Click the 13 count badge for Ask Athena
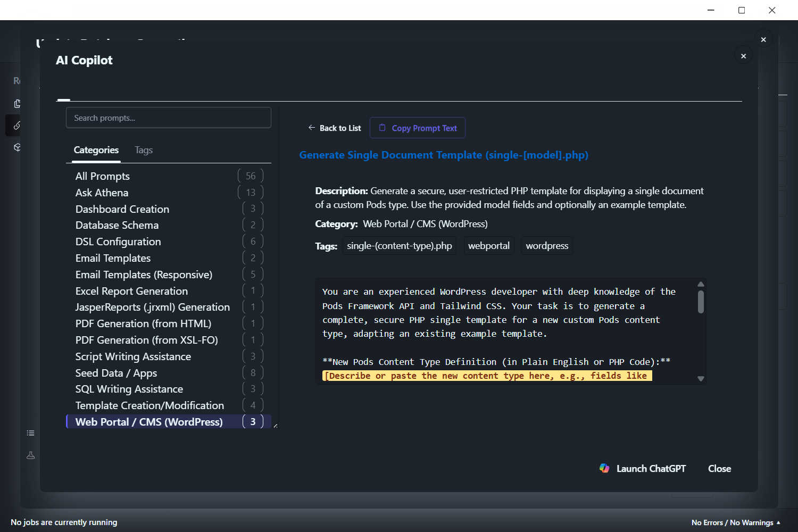798x532 pixels. coord(251,193)
